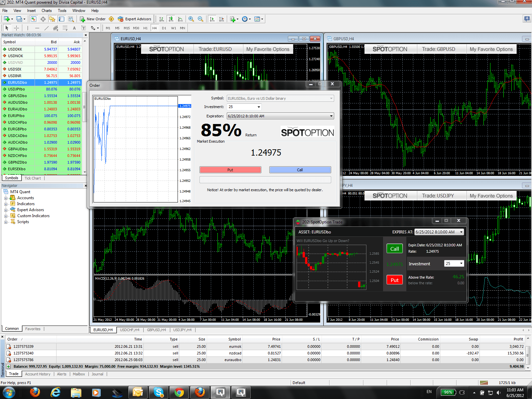The height and width of the screenshot is (399, 532).
Task: Click the Call button in SpotOption Trade panel
Action: [394, 248]
